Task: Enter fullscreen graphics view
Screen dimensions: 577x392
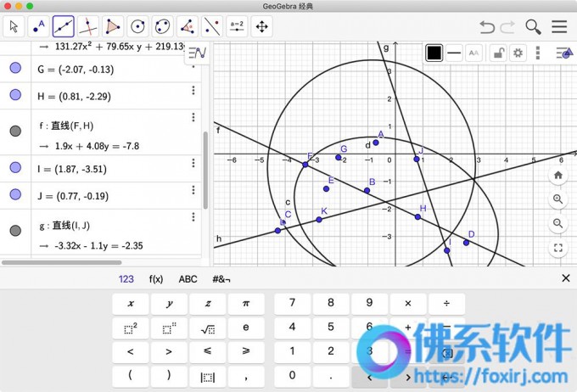Action: coord(557,248)
